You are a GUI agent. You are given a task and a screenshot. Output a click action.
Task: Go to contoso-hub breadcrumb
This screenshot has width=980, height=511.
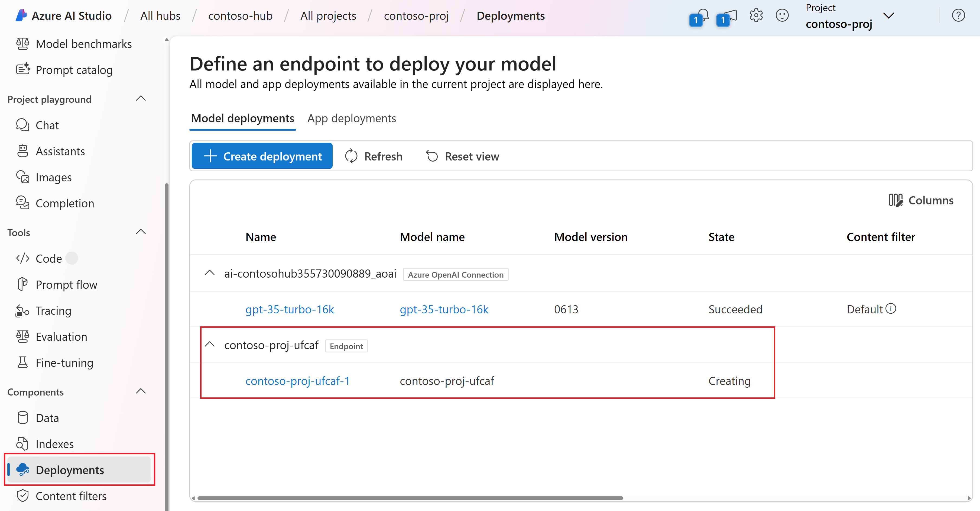[241, 16]
